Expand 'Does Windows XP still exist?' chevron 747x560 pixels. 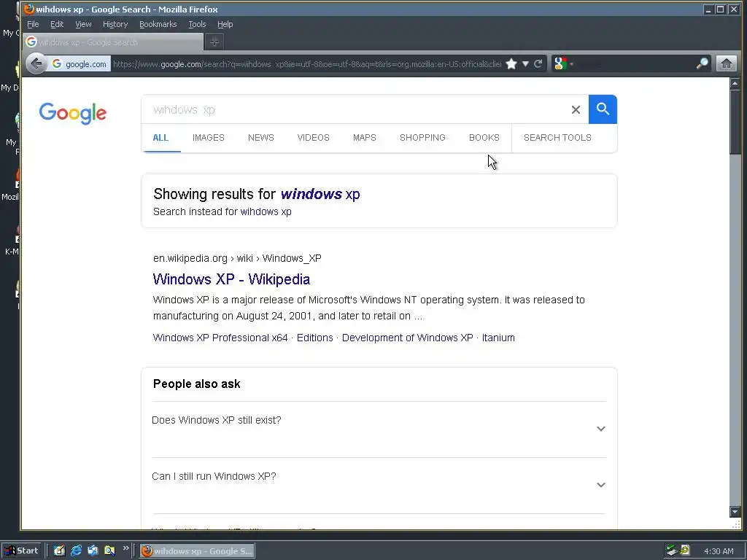(x=601, y=429)
